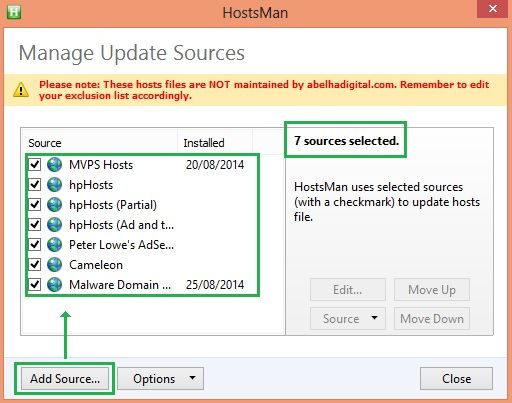Click globe icon beside hpHosts (Ad and t...)
This screenshot has width=512, height=403.
(54, 225)
